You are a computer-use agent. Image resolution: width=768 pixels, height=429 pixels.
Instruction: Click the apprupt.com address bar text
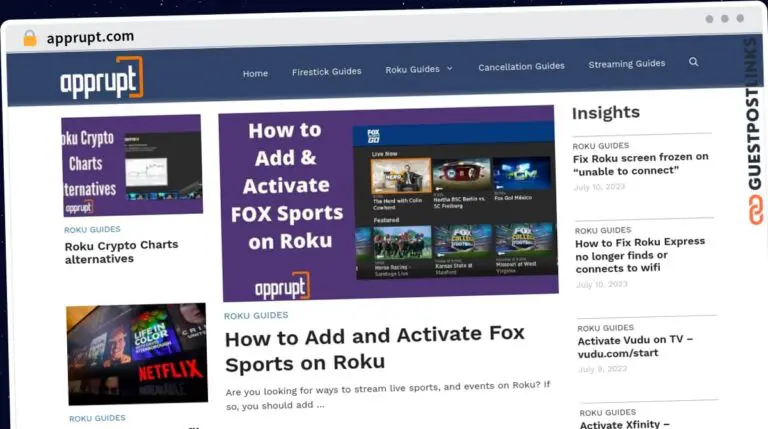click(90, 37)
